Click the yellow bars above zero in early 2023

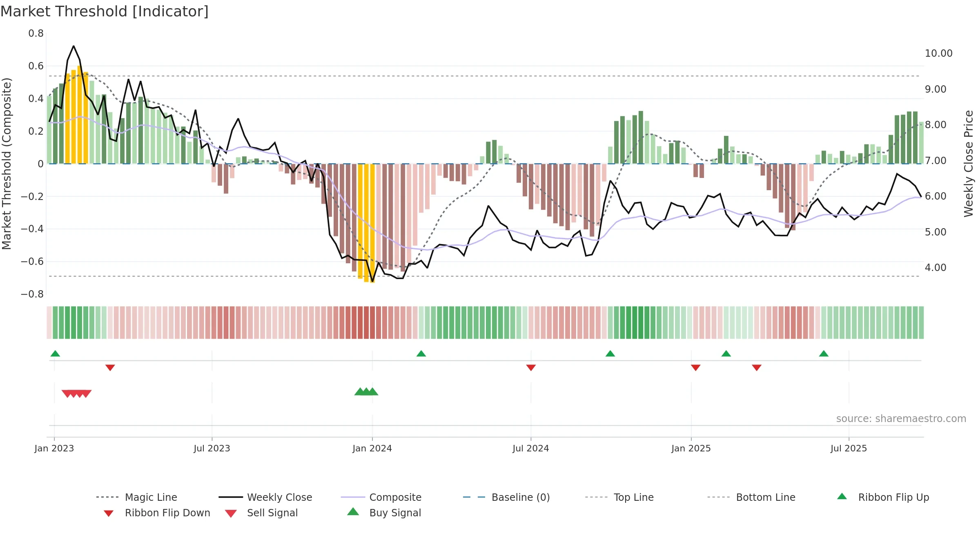click(x=77, y=115)
